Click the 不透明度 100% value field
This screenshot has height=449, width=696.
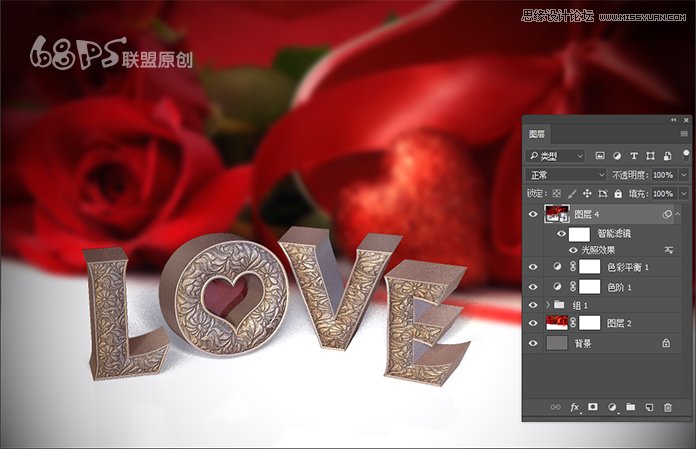click(664, 175)
